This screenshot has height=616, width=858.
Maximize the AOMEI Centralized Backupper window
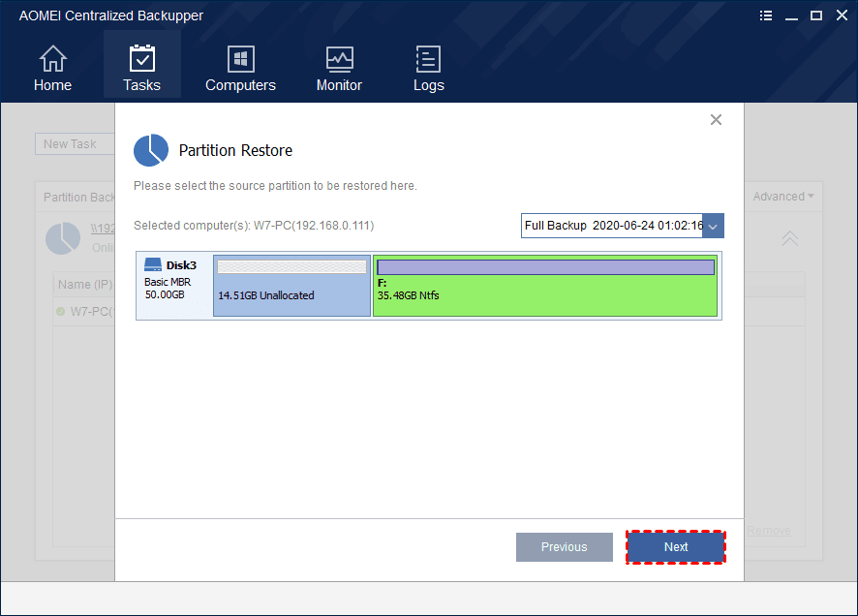pos(815,15)
